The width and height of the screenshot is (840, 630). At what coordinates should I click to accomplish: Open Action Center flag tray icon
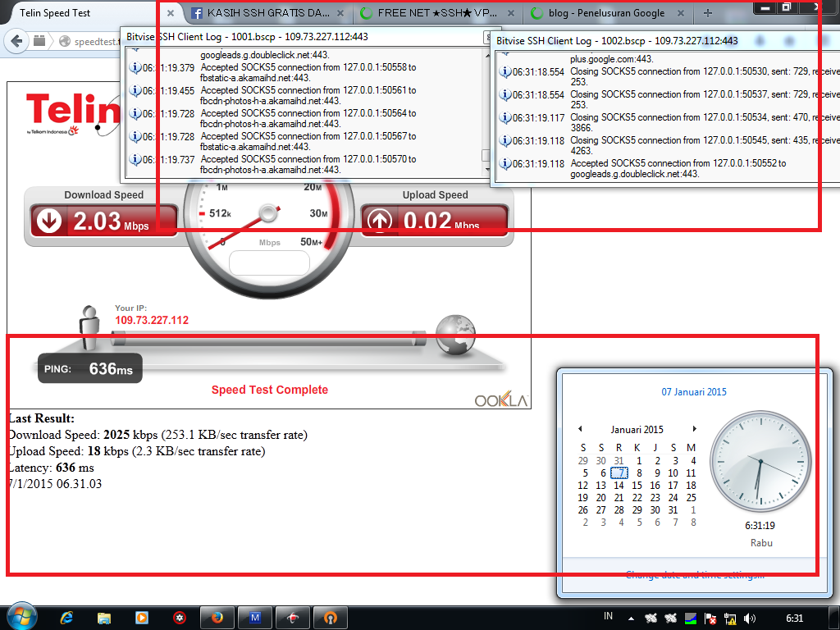[710, 619]
